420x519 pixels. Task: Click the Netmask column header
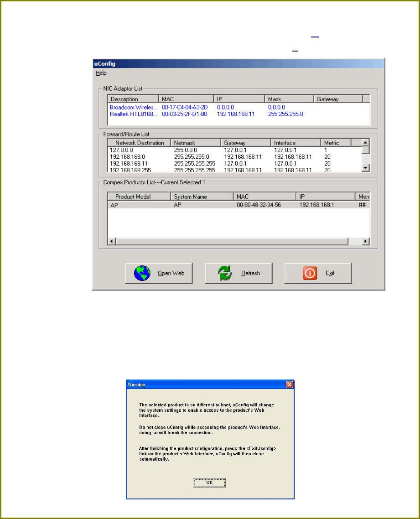point(196,143)
